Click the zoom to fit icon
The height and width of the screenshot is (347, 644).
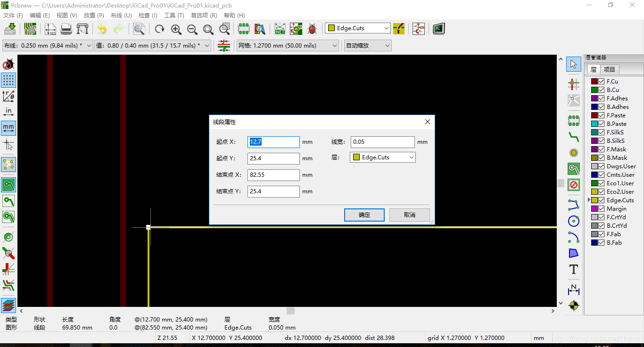pyautogui.click(x=208, y=29)
